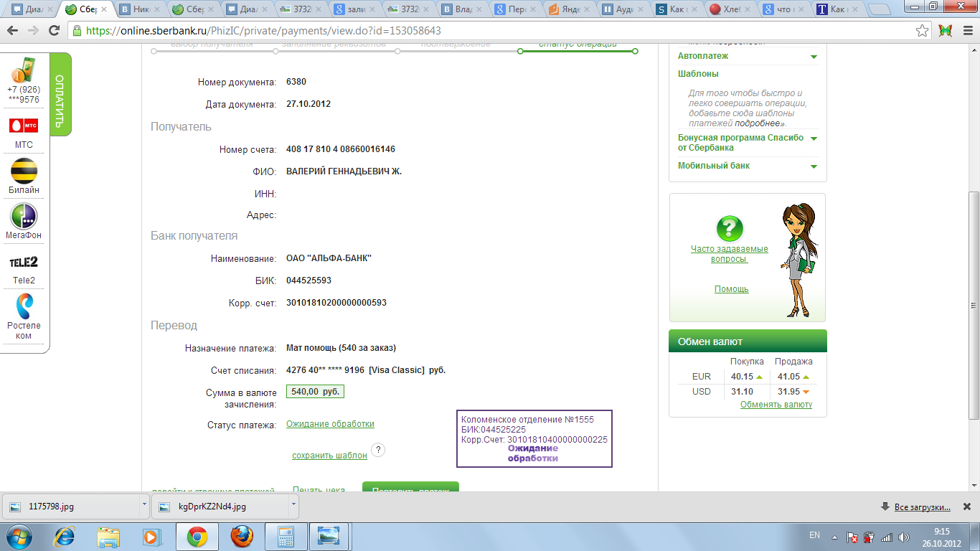Click the Помощь link
The width and height of the screenshot is (980, 551).
(x=731, y=289)
